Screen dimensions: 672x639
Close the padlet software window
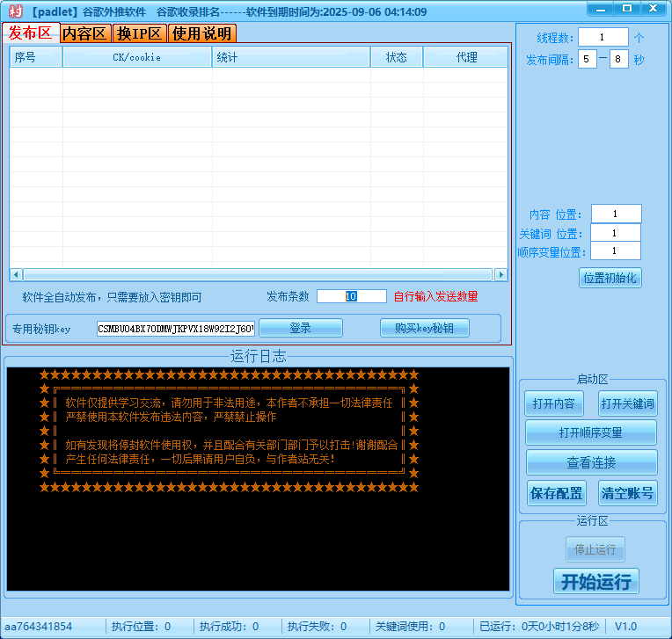click(x=654, y=9)
